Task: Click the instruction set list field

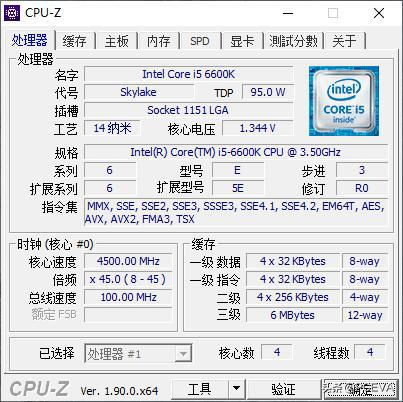Action: click(236, 213)
